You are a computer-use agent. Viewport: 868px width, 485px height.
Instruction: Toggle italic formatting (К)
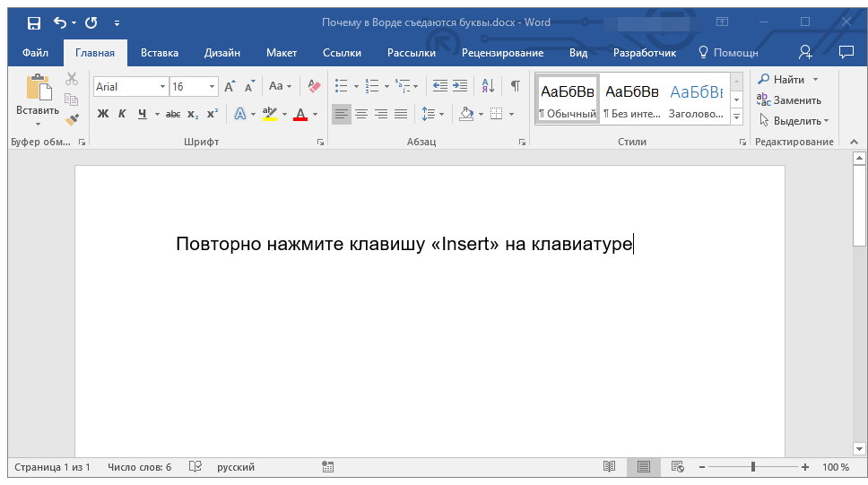122,114
